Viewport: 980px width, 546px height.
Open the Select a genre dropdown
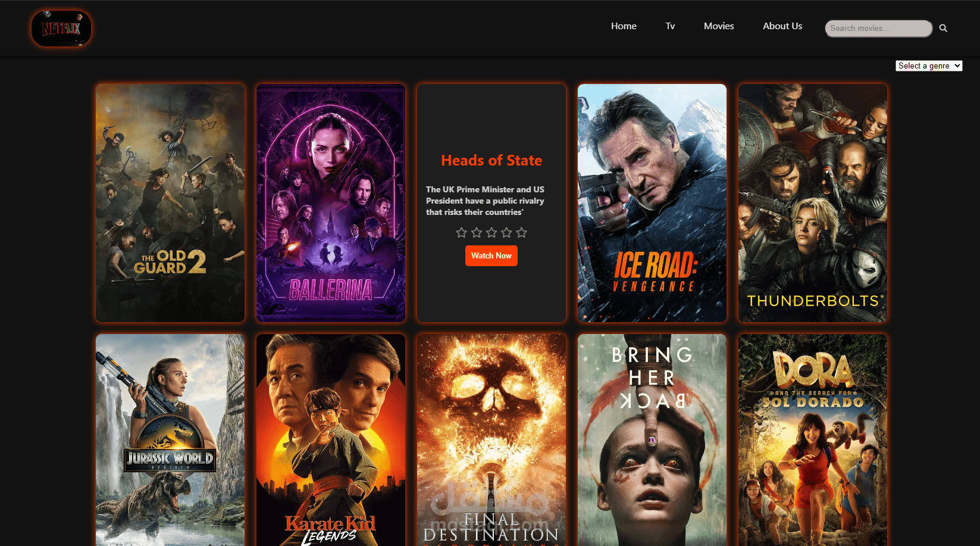click(x=929, y=66)
